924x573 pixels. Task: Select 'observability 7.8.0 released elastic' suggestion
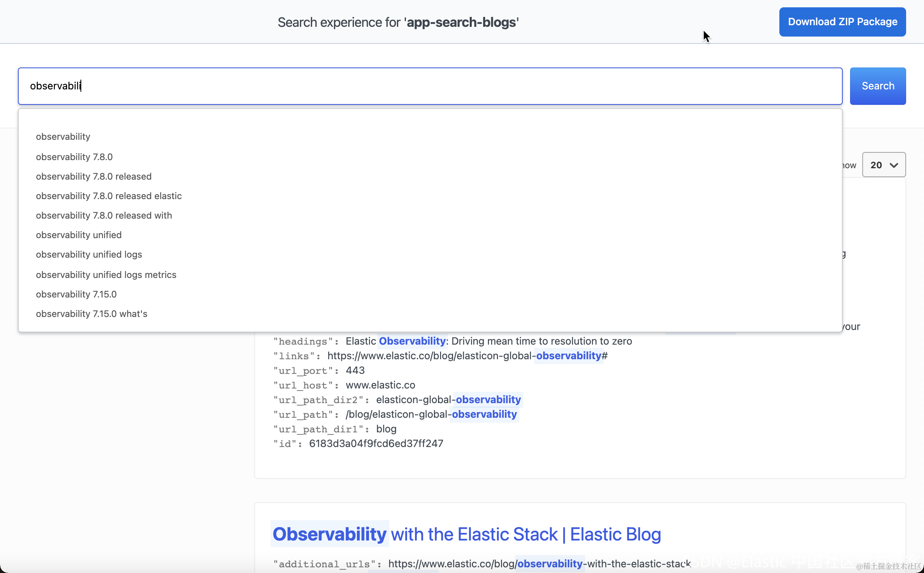click(x=108, y=196)
